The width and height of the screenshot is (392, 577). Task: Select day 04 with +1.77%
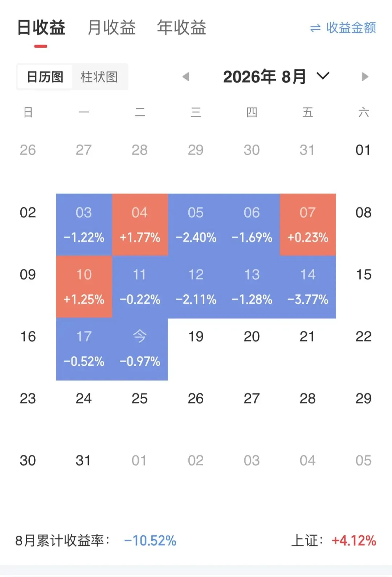140,225
